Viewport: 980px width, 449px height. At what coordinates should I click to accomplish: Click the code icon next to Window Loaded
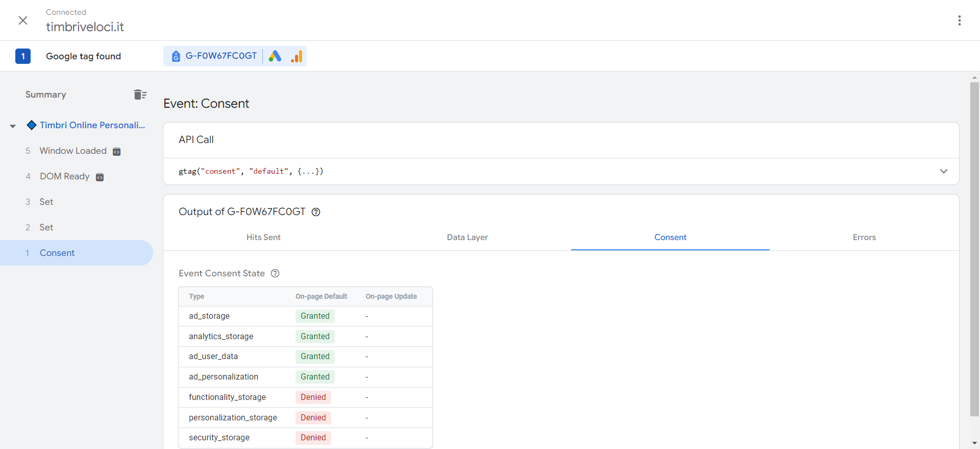pos(117,152)
